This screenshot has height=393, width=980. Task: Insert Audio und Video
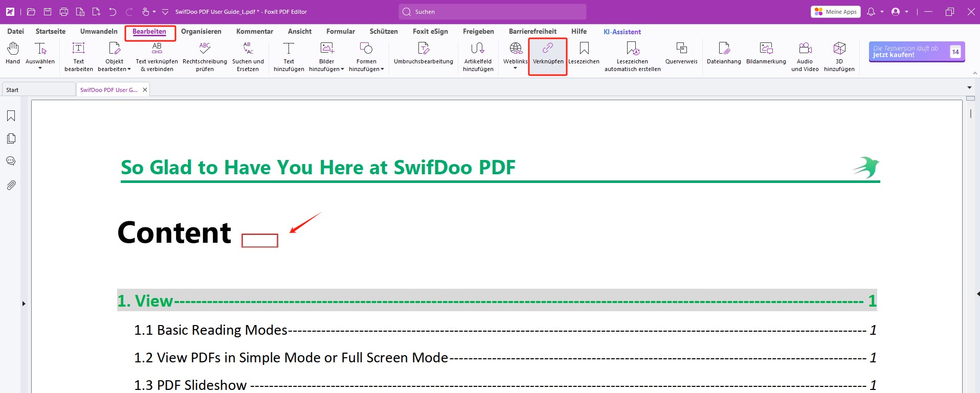tap(805, 57)
